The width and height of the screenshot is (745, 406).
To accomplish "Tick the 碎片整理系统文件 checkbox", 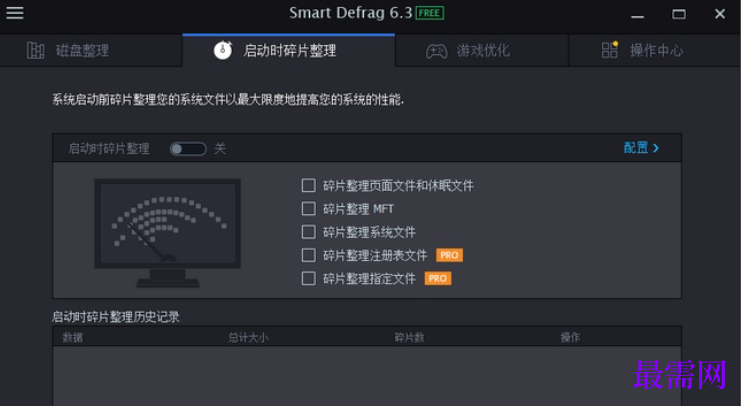I will click(309, 232).
